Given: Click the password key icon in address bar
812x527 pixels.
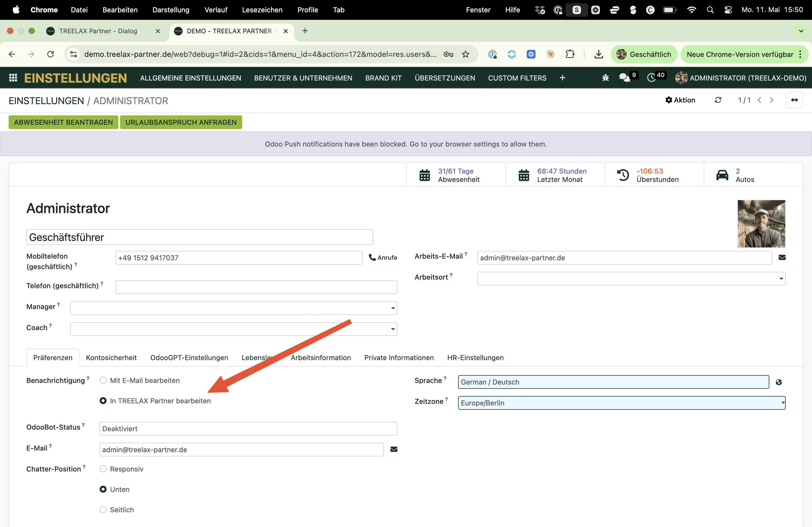Looking at the screenshot, I should 448,54.
